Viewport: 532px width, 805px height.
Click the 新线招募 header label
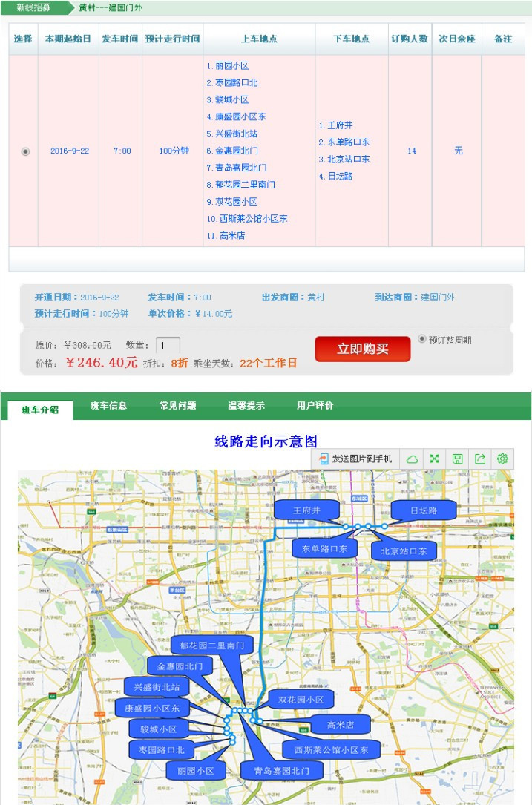click(x=34, y=8)
